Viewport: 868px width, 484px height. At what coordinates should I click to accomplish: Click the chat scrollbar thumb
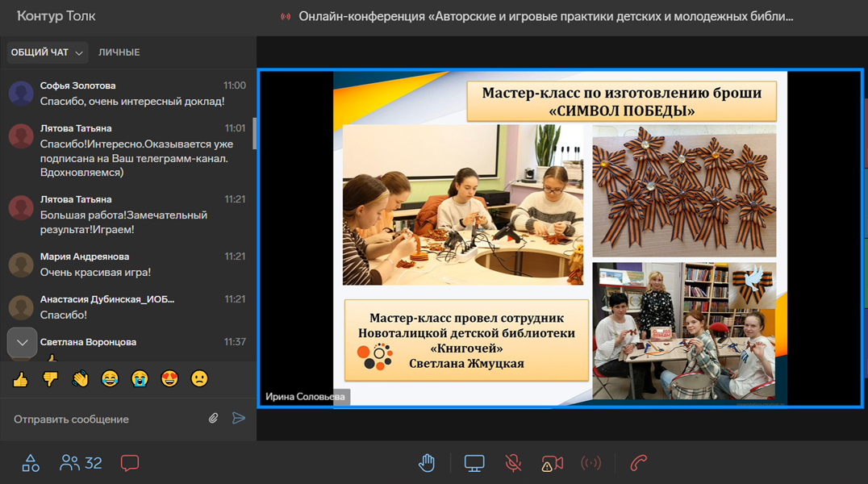(x=254, y=133)
